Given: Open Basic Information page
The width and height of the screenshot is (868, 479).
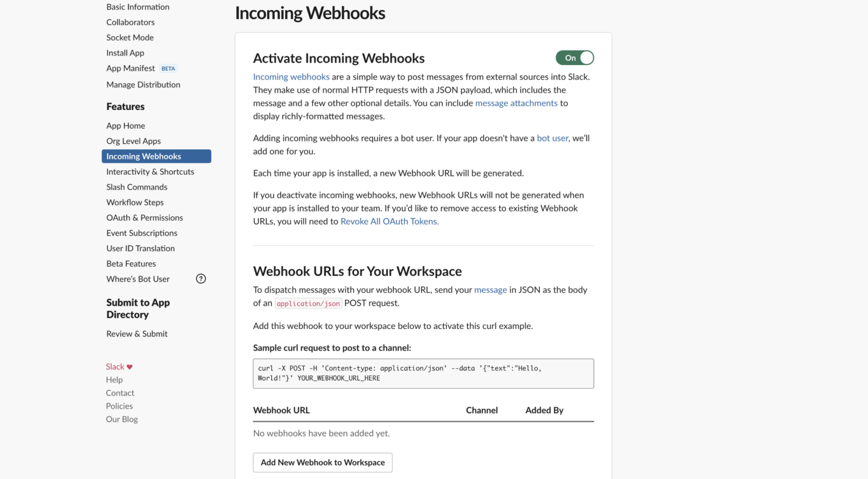Looking at the screenshot, I should click(x=138, y=7).
